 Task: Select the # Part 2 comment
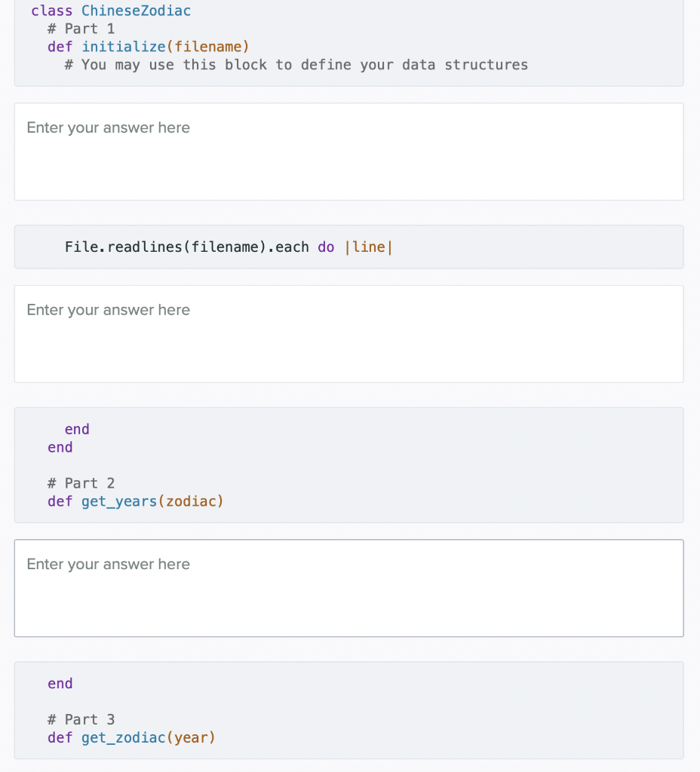pos(81,482)
